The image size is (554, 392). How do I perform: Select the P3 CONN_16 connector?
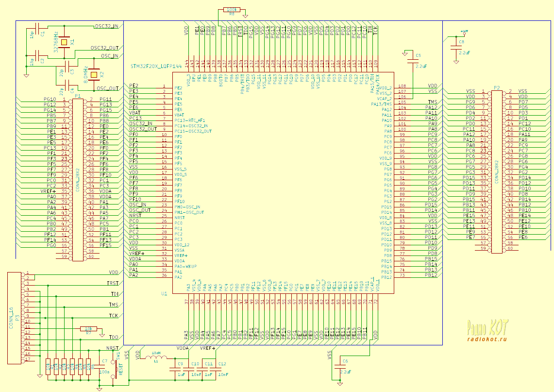[x=15, y=318]
